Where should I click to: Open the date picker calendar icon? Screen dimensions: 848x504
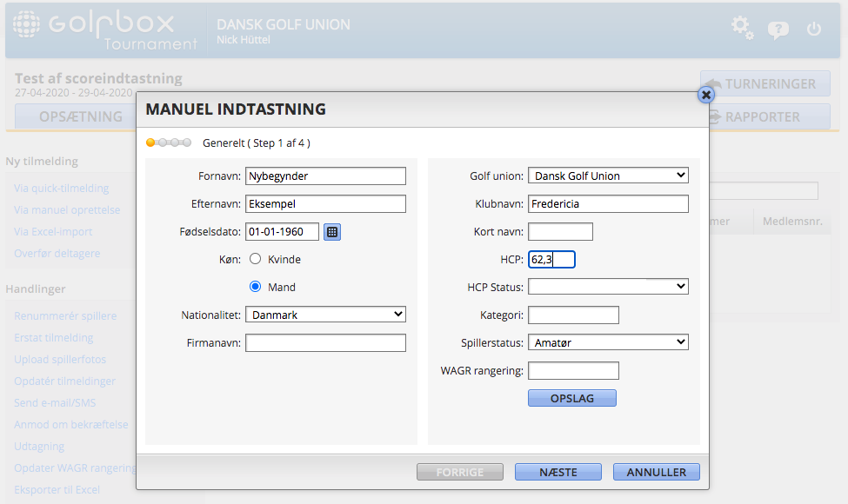(x=332, y=232)
